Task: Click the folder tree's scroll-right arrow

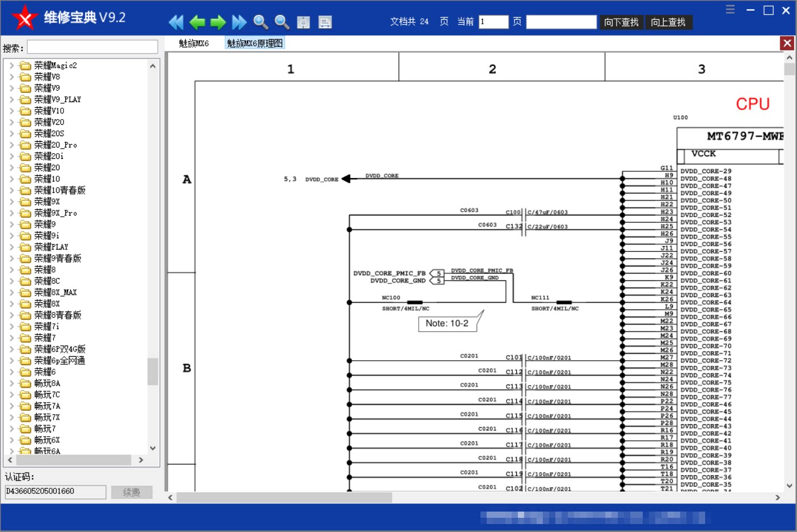Action: point(141,460)
